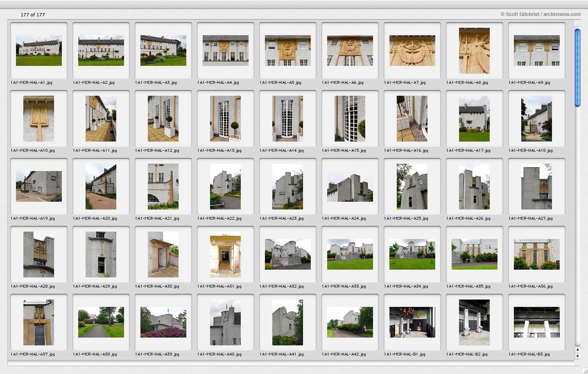Open thumbnail 1A1-MCR-HAL-A25.jpg

(412, 187)
